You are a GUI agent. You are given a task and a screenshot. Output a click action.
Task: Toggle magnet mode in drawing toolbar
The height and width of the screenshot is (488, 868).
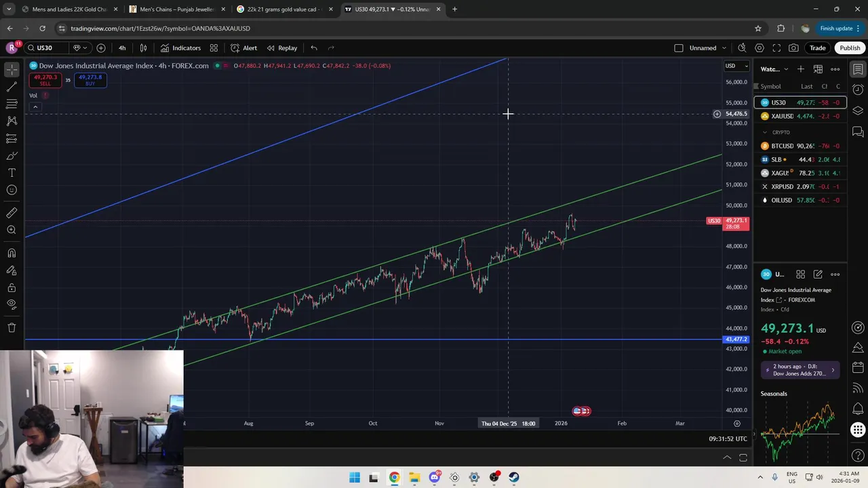[12, 253]
